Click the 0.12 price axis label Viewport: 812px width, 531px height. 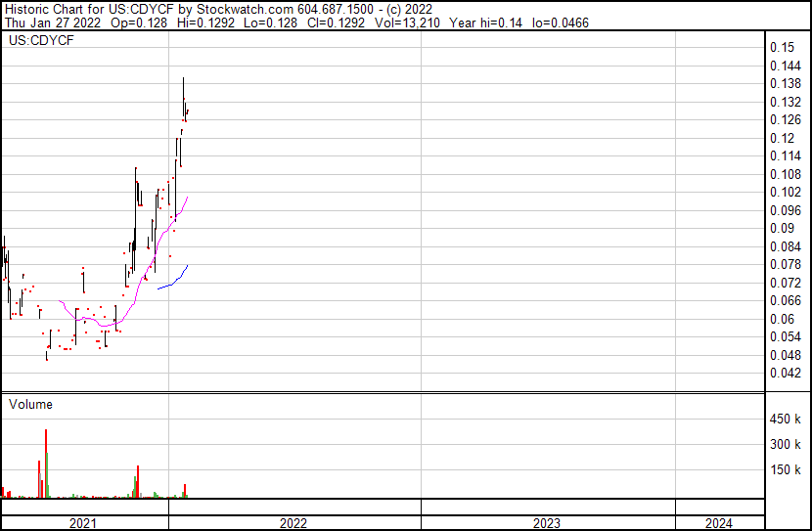(781, 138)
